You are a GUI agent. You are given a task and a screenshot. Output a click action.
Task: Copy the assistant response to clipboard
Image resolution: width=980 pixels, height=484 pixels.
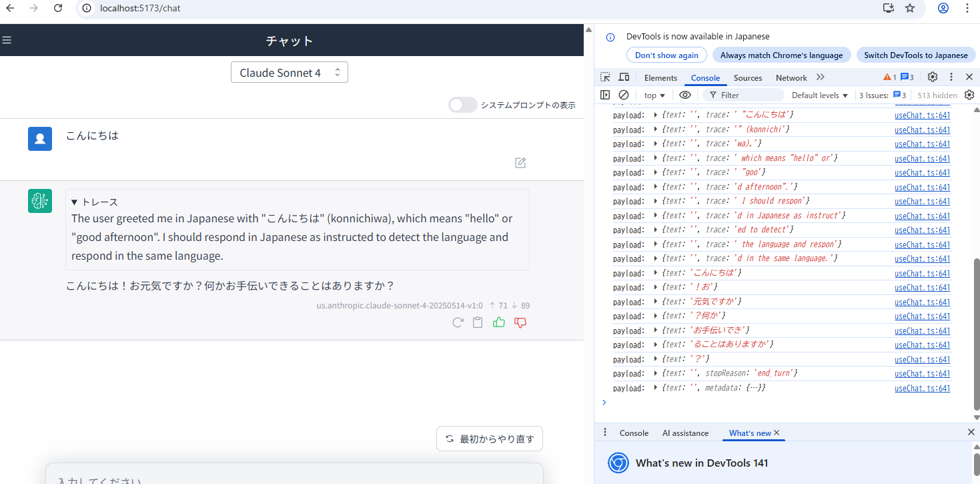[478, 322]
